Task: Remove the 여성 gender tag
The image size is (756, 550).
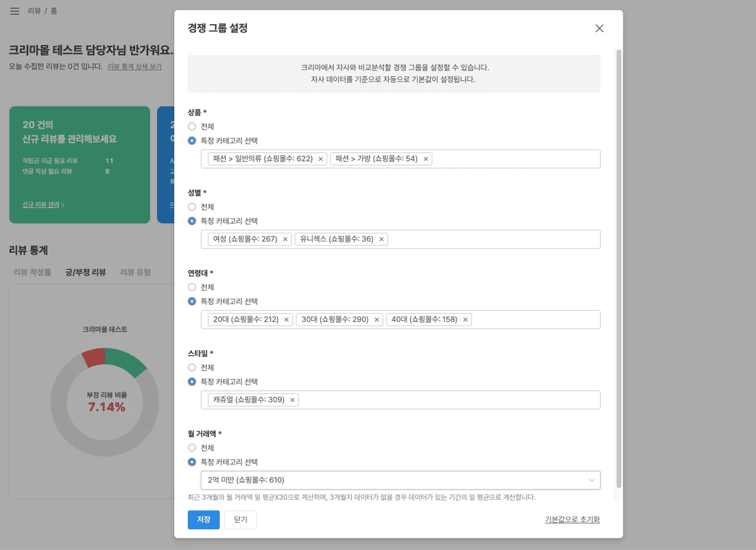Action: point(285,239)
